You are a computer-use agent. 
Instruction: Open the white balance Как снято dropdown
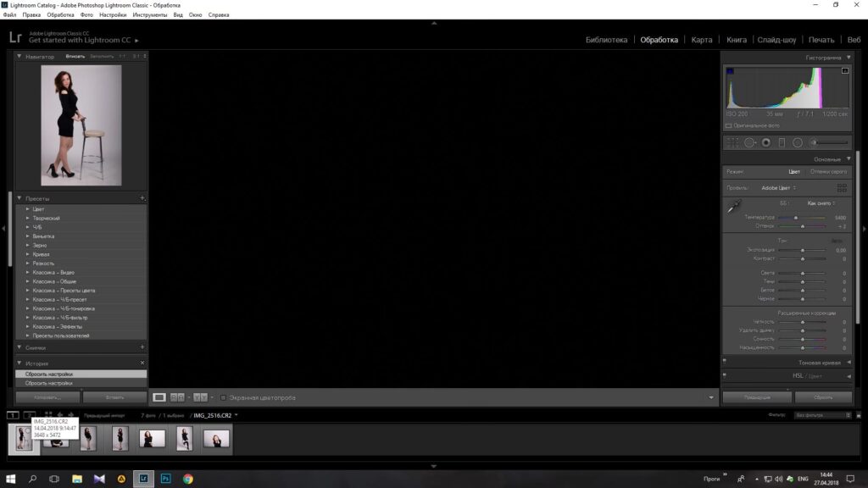pos(821,203)
